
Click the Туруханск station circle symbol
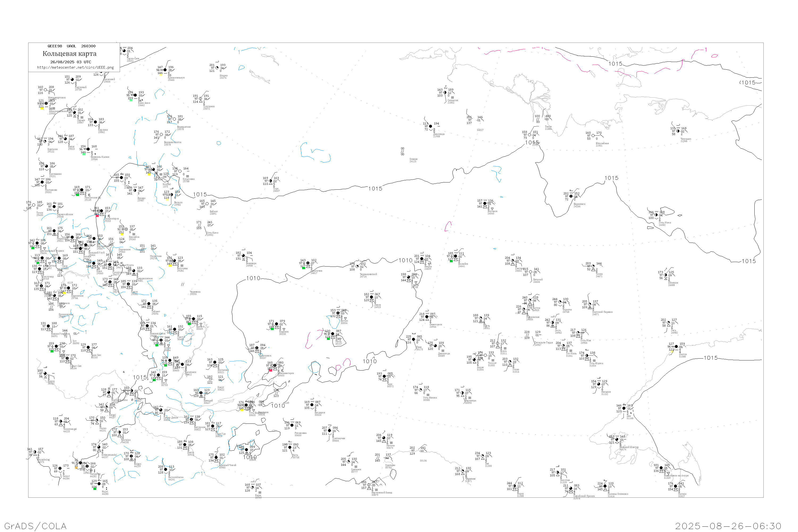201,99
